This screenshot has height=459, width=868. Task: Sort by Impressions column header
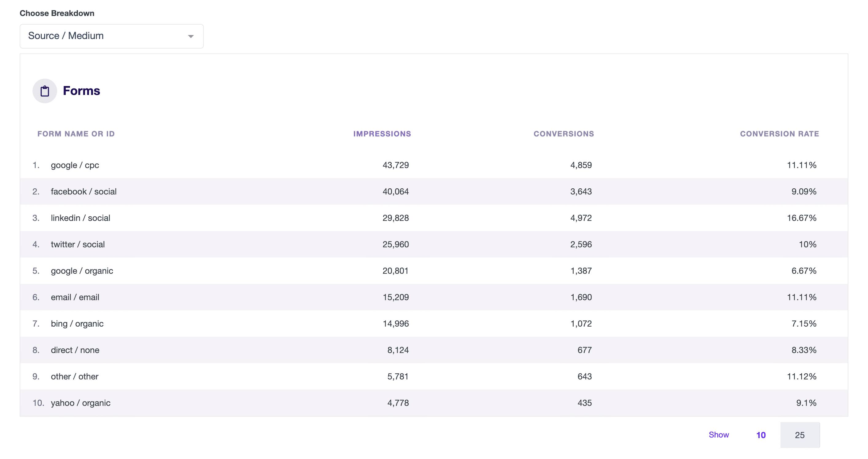pos(382,134)
